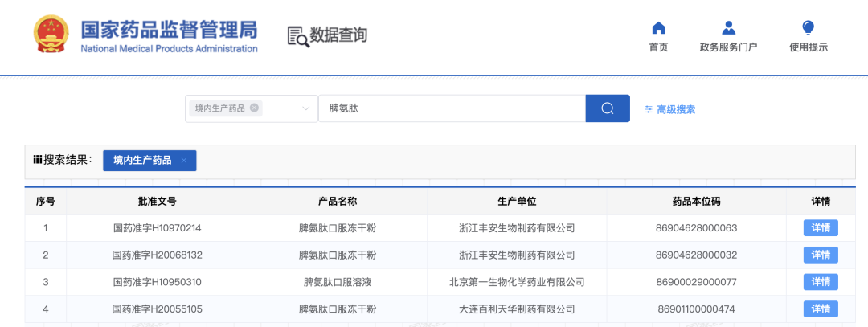868x327 pixels.
Task: Click row number 2 cell
Action: coord(45,255)
